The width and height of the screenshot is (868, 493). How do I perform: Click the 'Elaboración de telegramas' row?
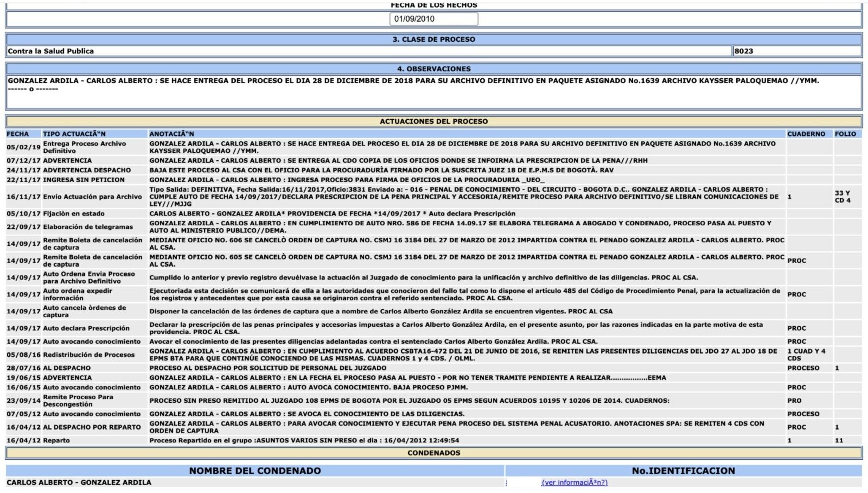(88, 227)
